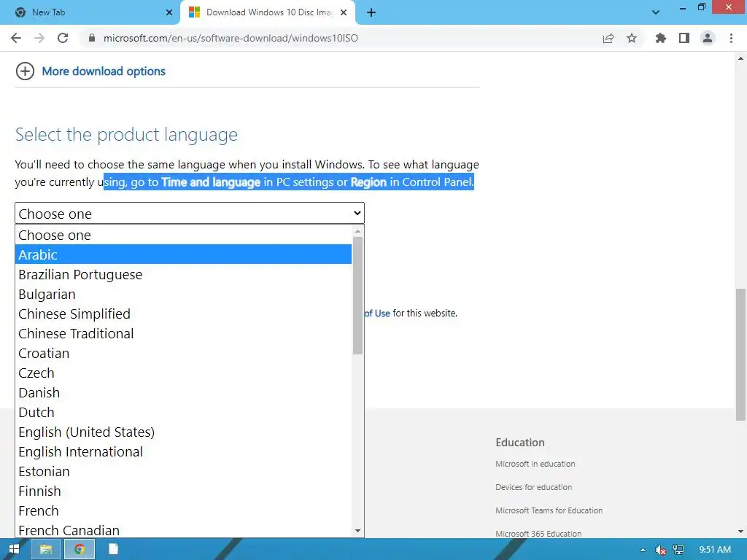The image size is (747, 560).
Task: Open the tab search chevron
Action: point(656,12)
